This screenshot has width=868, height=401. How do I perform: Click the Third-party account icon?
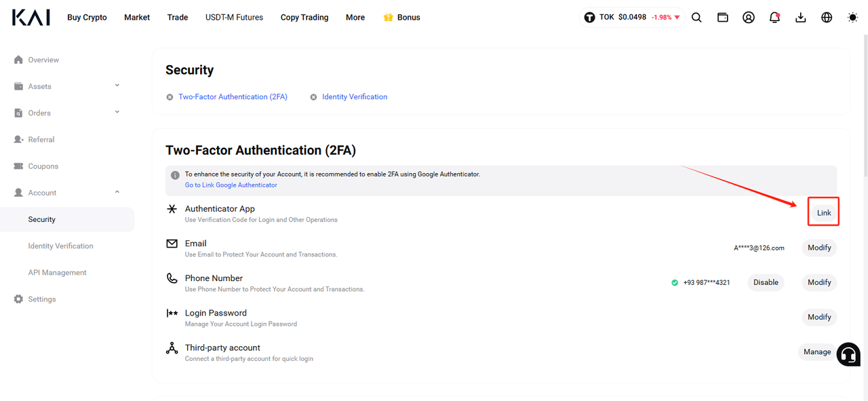click(172, 348)
